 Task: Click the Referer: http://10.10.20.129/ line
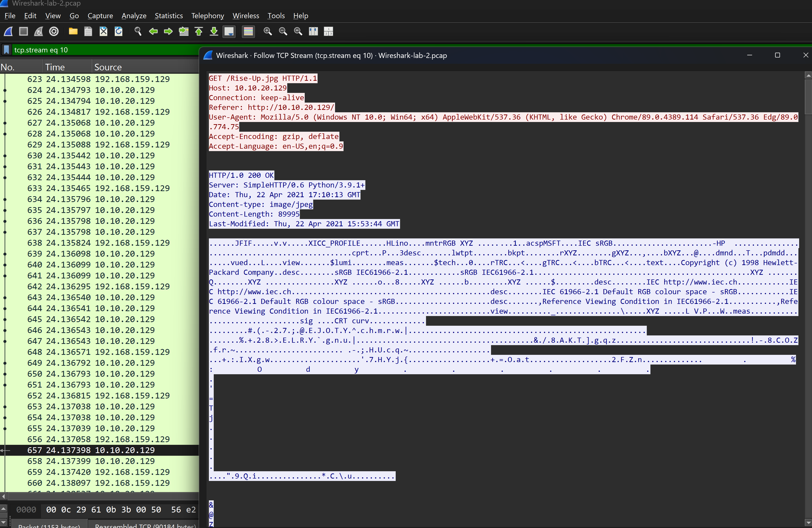click(271, 107)
